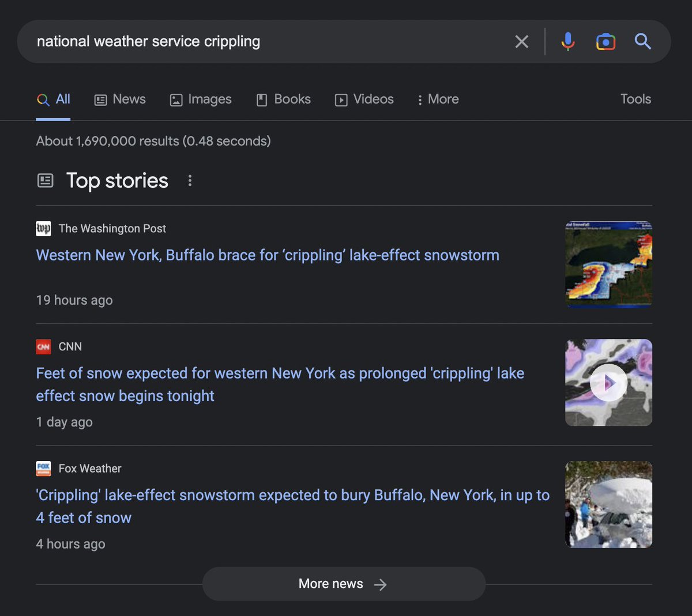The width and height of the screenshot is (692, 616).
Task: Click the Top stories newspaper icon
Action: coord(45,181)
